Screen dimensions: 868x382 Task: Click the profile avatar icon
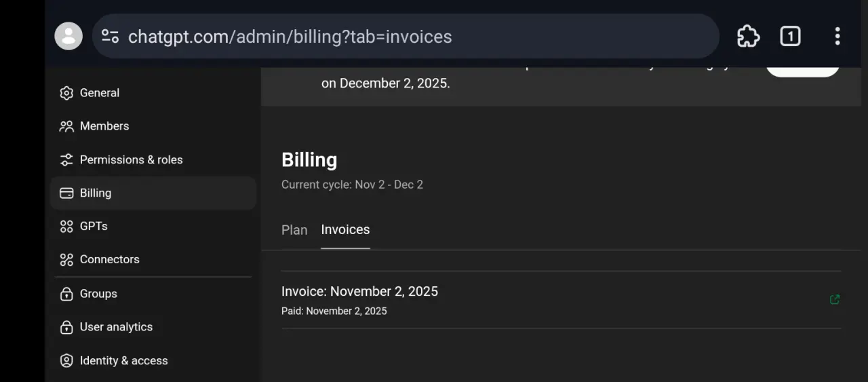coord(68,36)
